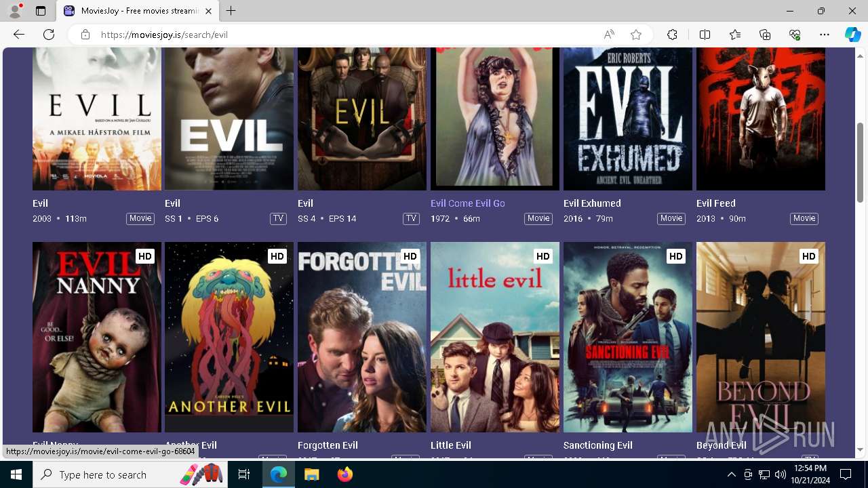868x488 pixels.
Task: Click Forgotten Evil title link
Action: 328,445
